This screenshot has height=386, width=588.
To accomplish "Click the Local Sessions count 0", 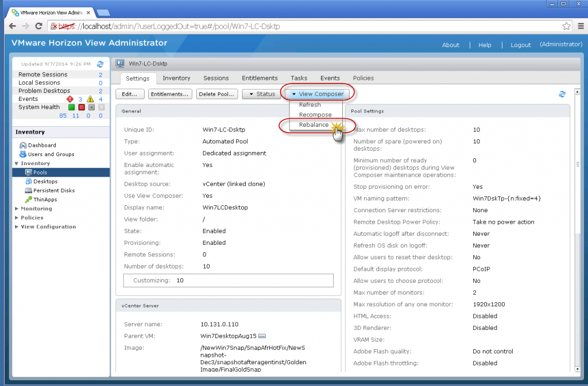I will 100,83.
